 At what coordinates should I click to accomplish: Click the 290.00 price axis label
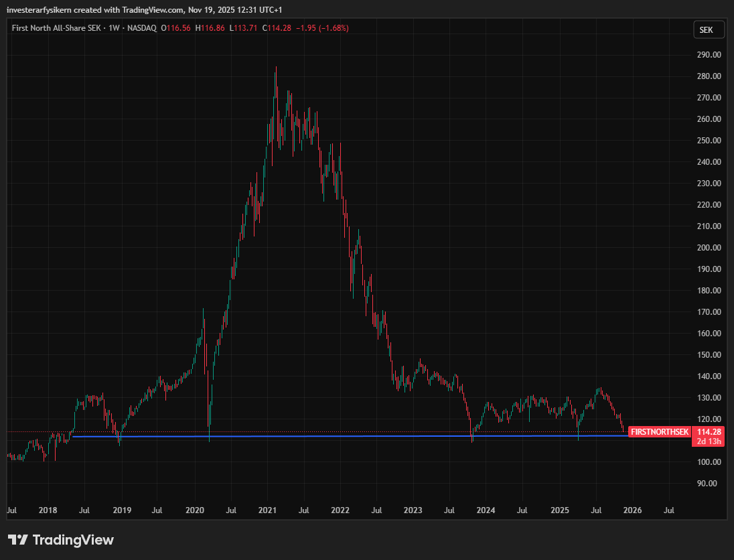click(709, 55)
